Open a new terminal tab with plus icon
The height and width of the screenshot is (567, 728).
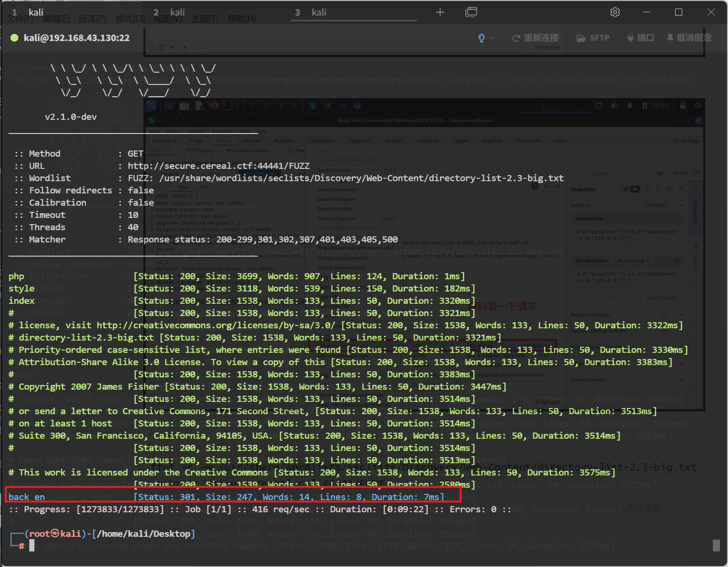point(440,12)
